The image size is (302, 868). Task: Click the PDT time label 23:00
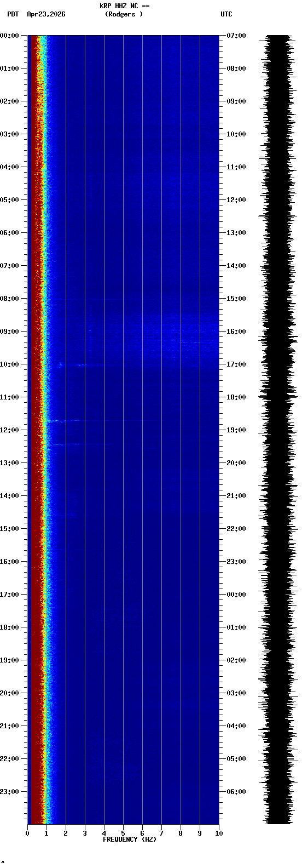tap(9, 792)
